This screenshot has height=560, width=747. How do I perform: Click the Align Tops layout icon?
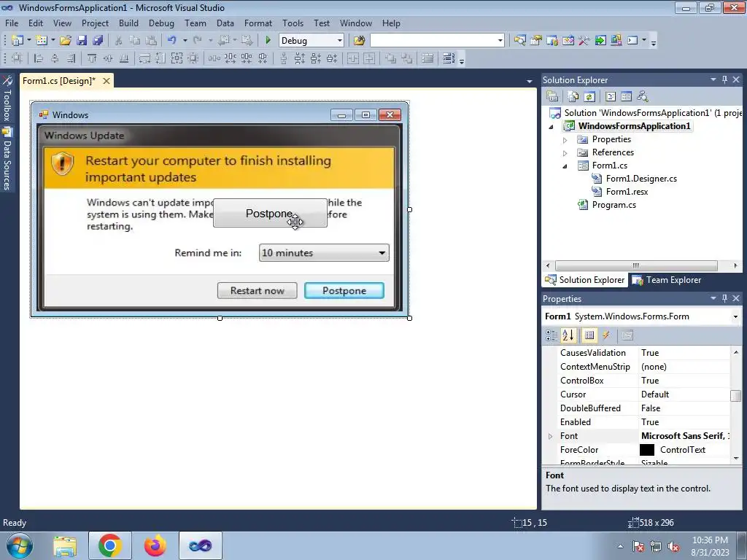(92, 58)
